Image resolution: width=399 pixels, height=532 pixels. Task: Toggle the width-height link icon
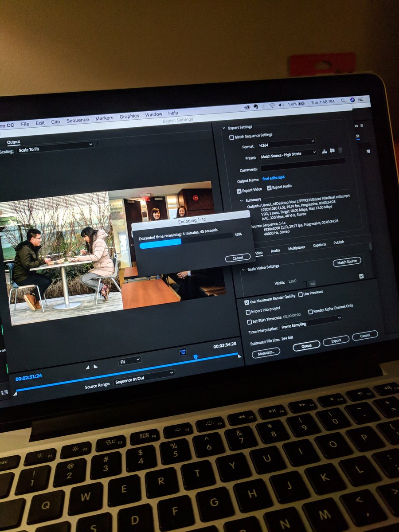coord(312,283)
